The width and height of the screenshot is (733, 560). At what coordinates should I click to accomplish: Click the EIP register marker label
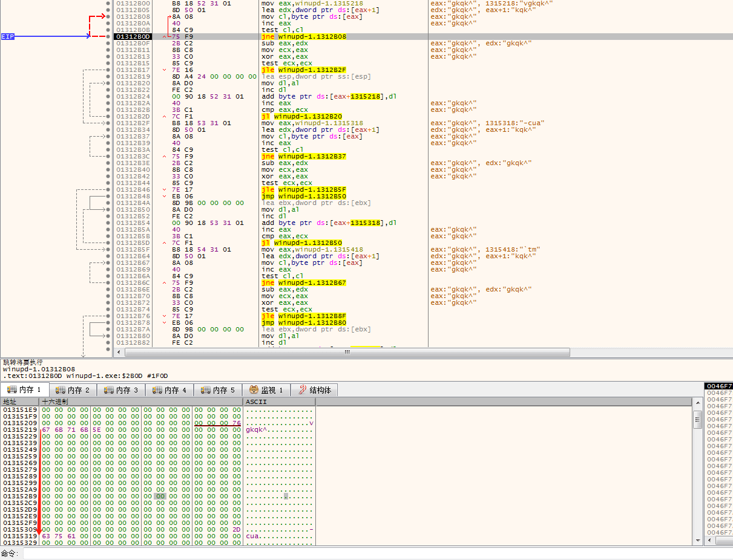[7, 36]
